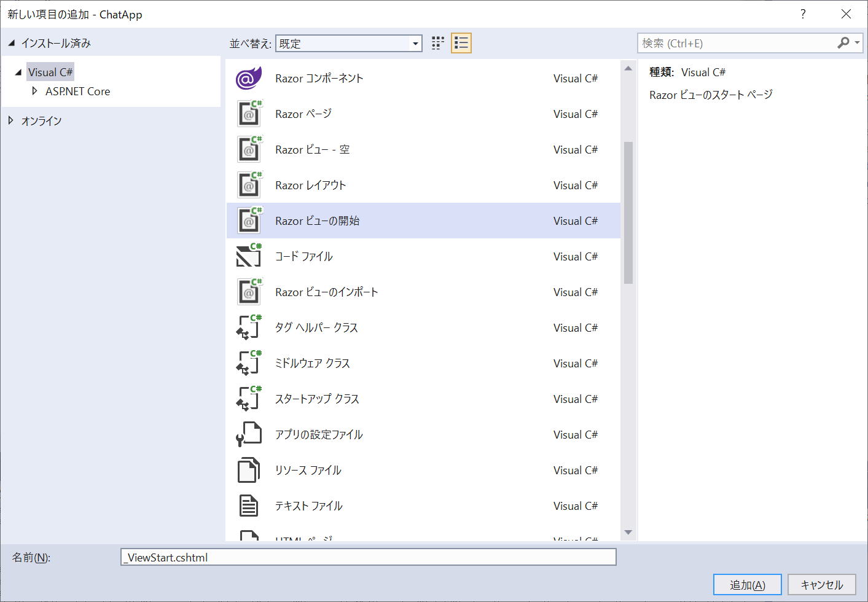Screen dimensions: 868x602
Task: Select the Razor レイアウト item text
Action: tap(311, 185)
